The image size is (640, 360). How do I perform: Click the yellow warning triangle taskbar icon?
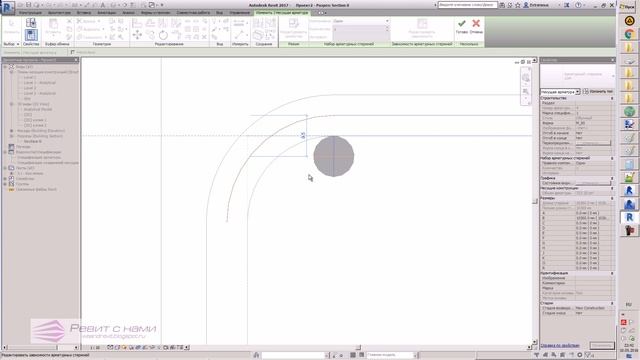(629, 20)
